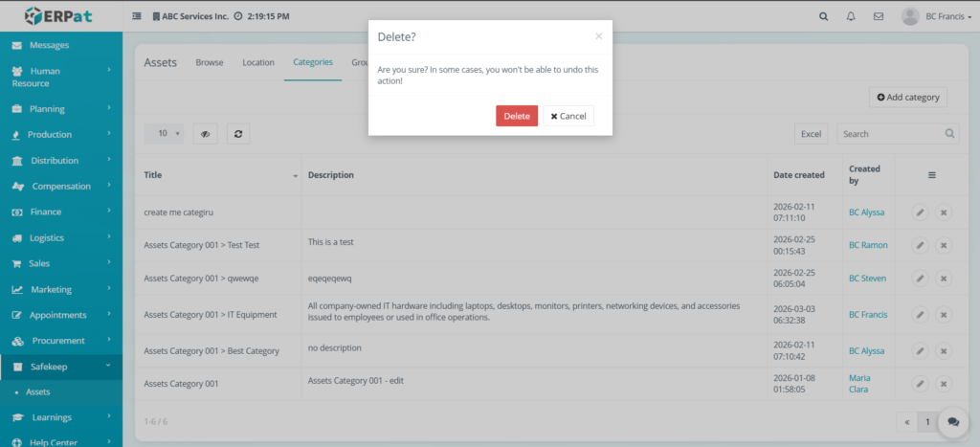Click delete icon for Best Category row
Image resolution: width=980 pixels, height=447 pixels.
(943, 351)
